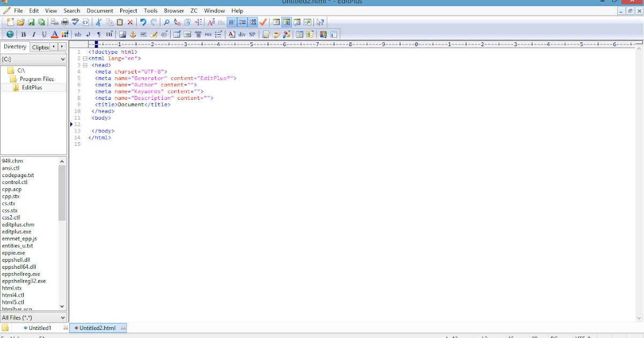Pick font color with the red A icon
The width and height of the screenshot is (644, 338).
pyautogui.click(x=54, y=34)
